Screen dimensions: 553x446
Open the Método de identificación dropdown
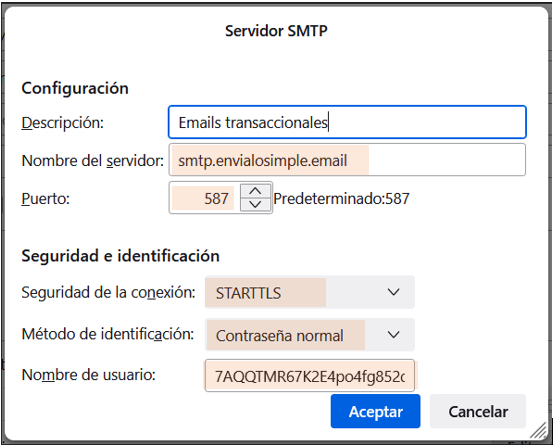(x=310, y=335)
